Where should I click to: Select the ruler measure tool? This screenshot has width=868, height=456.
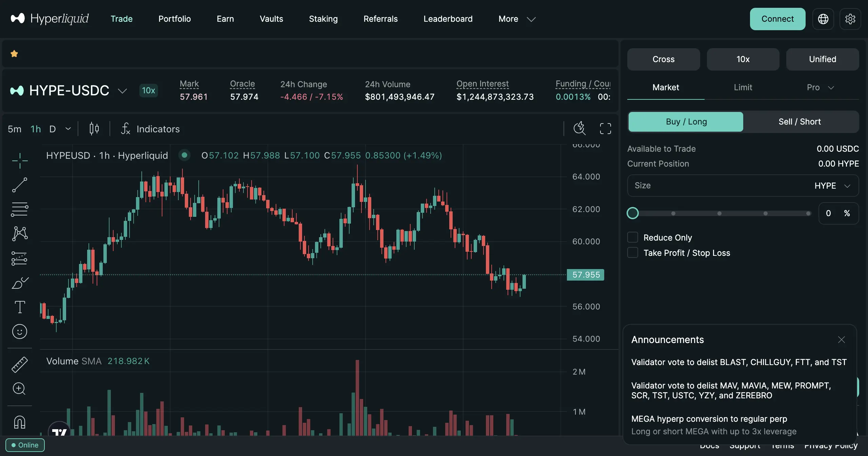pos(20,364)
